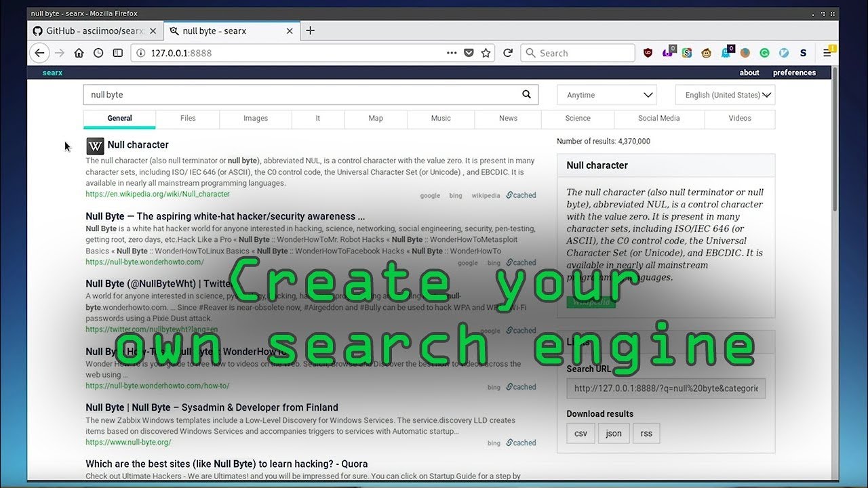This screenshot has height=488, width=868.
Task: Download results as csv
Action: coord(580,434)
